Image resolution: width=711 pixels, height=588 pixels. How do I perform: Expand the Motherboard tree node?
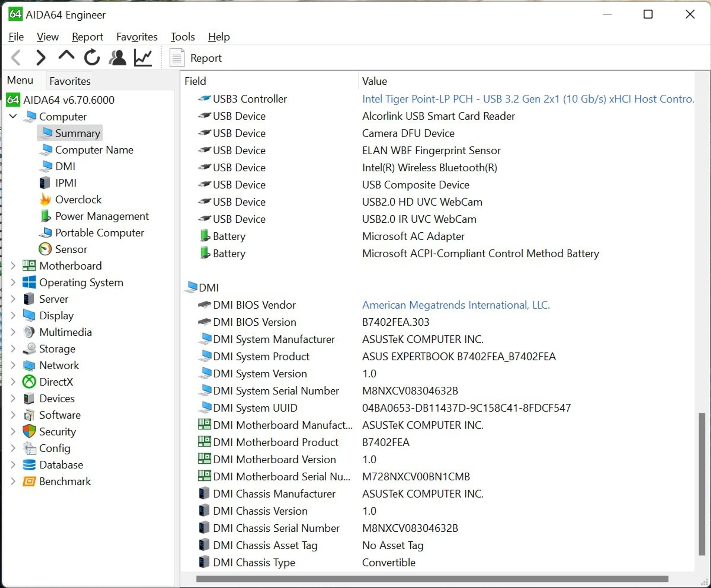coord(13,266)
